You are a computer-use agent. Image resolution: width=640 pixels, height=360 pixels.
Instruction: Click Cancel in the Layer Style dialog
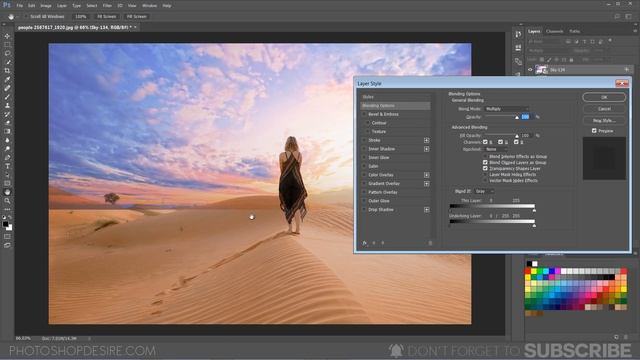tap(604, 109)
